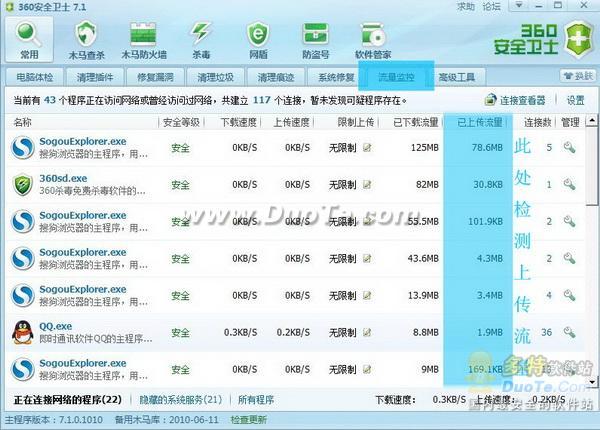Switch to the 电脑体检 tab
This screenshot has width=600, height=430.
point(35,77)
